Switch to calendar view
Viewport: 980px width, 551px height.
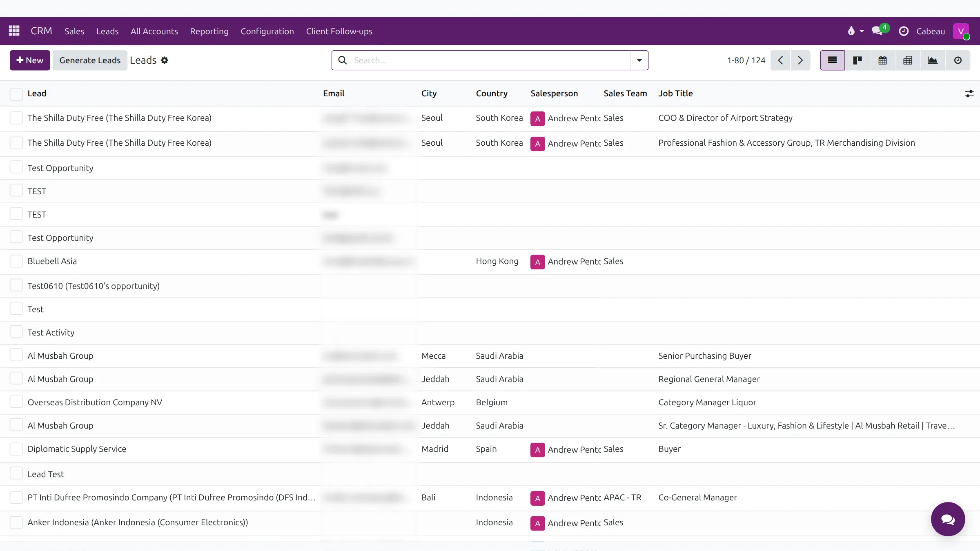click(x=882, y=60)
